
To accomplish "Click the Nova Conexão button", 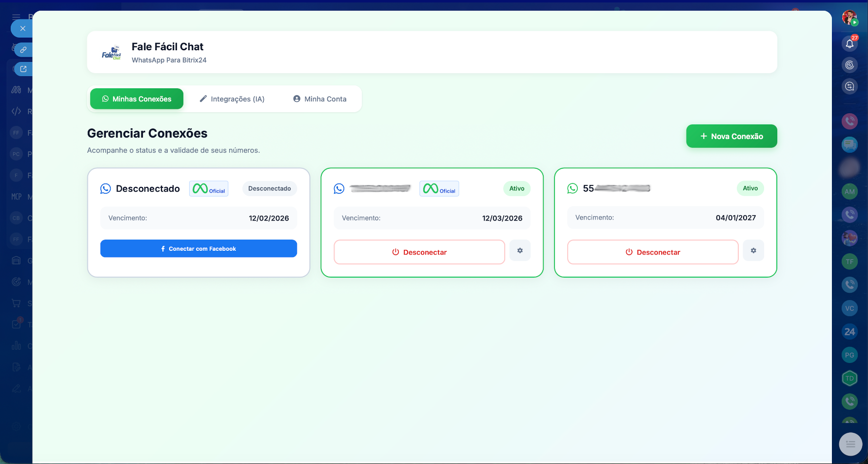I will (x=731, y=136).
